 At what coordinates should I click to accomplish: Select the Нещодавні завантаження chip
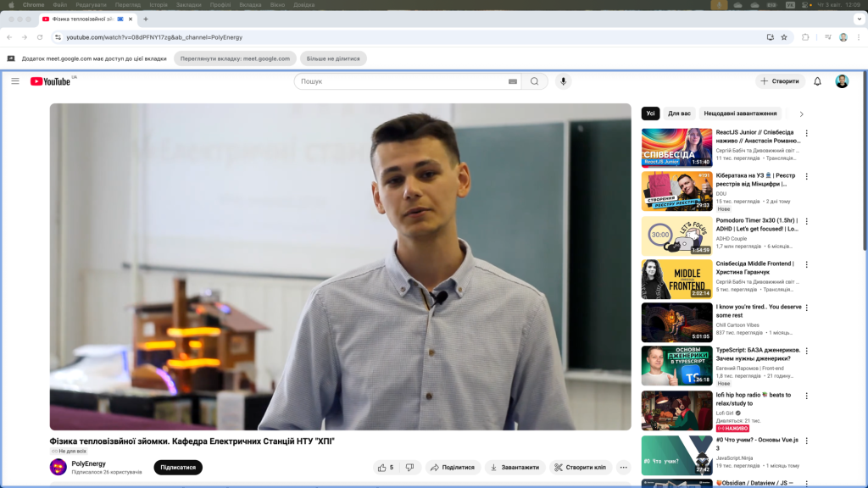click(x=740, y=114)
